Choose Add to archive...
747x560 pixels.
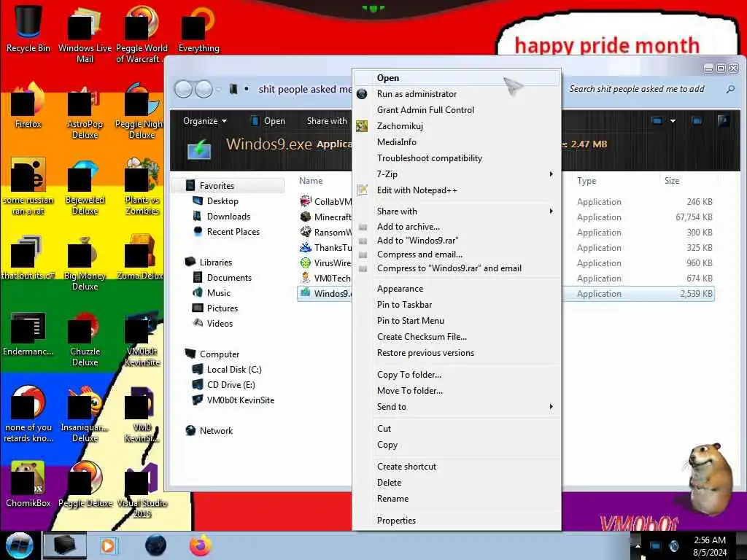click(457, 227)
